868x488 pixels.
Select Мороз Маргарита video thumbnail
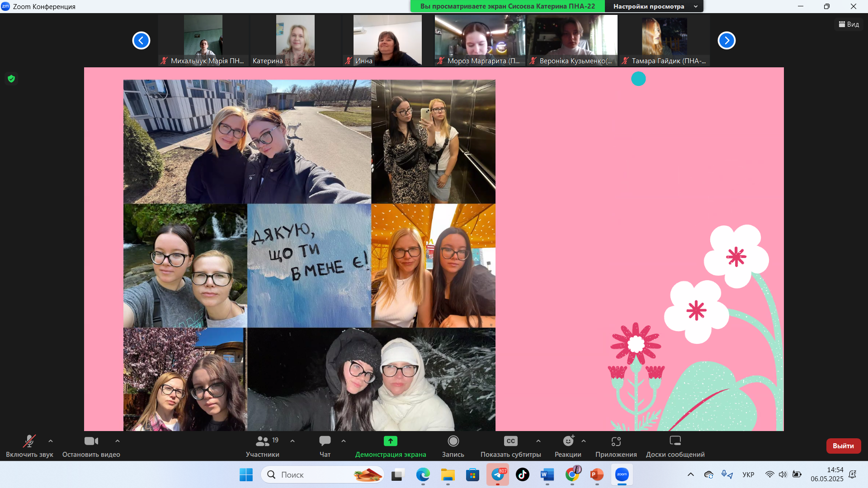click(x=480, y=41)
